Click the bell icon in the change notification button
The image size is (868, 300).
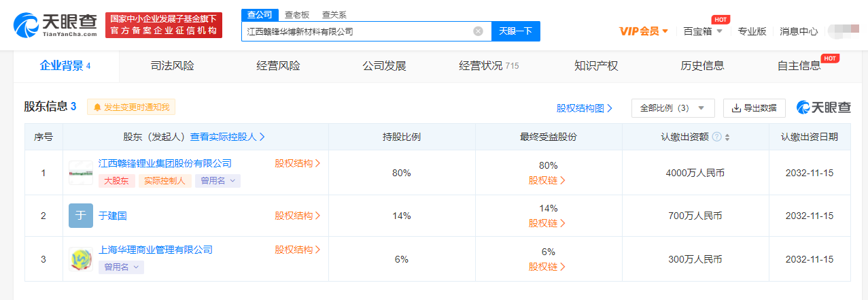(x=97, y=107)
